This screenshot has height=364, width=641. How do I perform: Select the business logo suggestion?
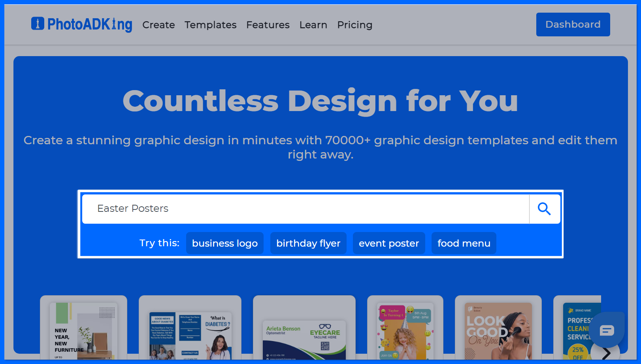[225, 243]
